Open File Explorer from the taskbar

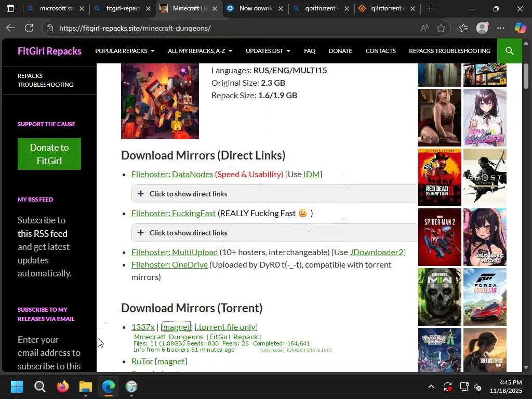[86, 387]
